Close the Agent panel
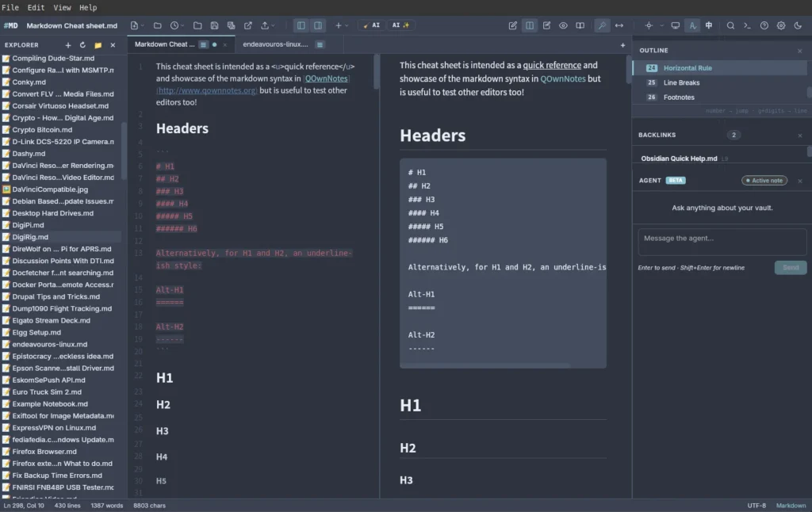Screen dimensions: 812x512 pos(799,181)
